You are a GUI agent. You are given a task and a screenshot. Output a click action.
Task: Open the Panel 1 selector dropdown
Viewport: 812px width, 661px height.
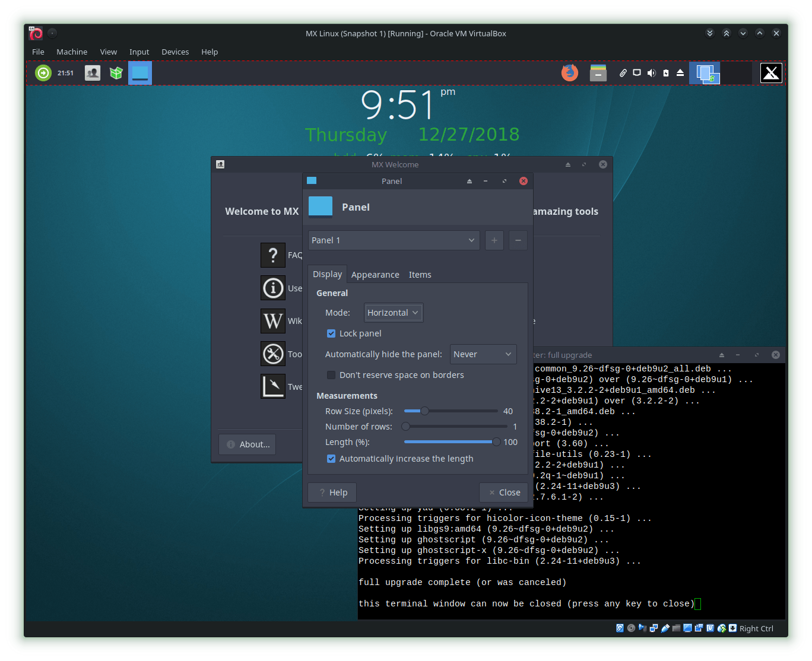(x=394, y=240)
